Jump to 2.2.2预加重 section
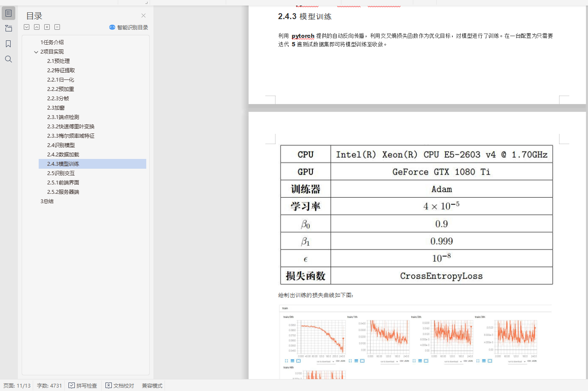This screenshot has width=588, height=391. 60,89
